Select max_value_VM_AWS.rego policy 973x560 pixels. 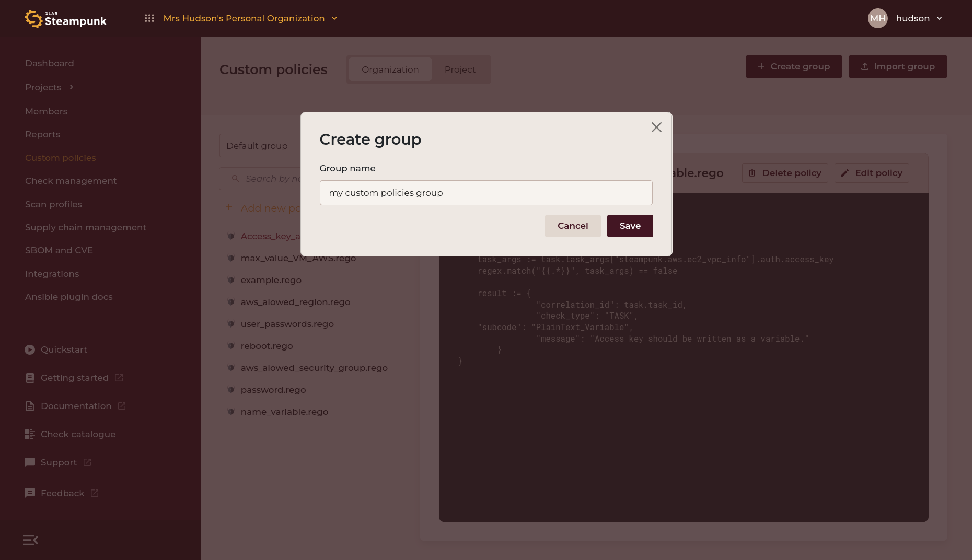click(298, 258)
